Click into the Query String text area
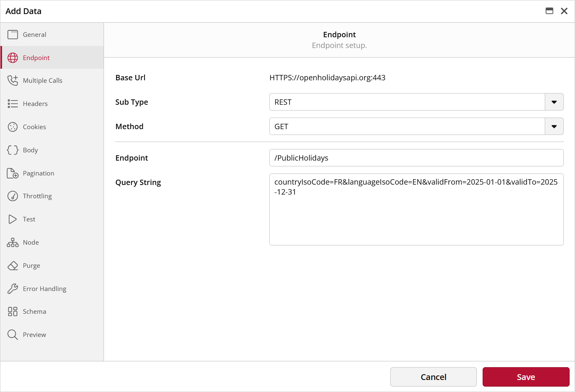 pyautogui.click(x=416, y=209)
